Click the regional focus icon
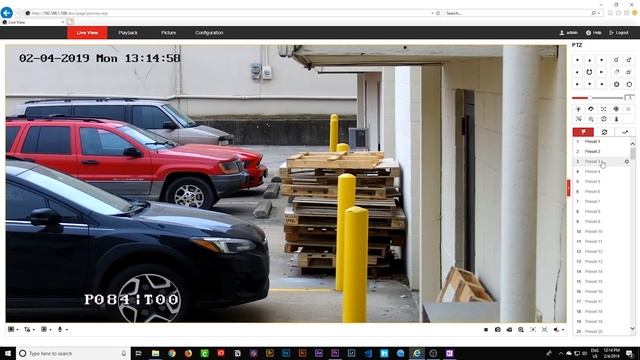 point(544,329)
